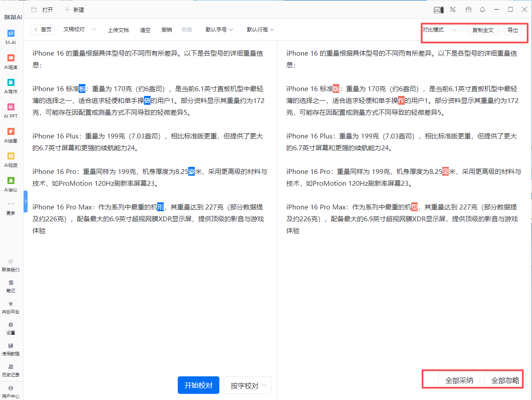This screenshot has height=400, width=532.
Task: Open the 默认行高 line height dropdown
Action: (x=261, y=30)
